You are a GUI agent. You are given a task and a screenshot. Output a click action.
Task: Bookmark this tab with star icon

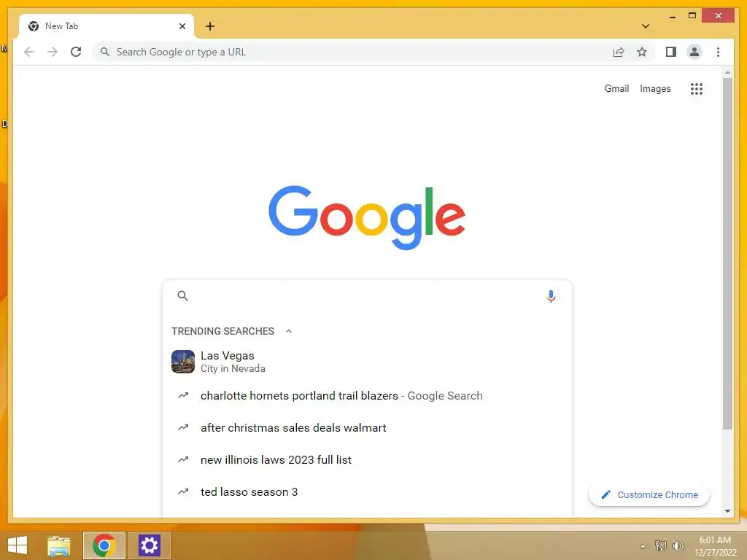click(642, 52)
